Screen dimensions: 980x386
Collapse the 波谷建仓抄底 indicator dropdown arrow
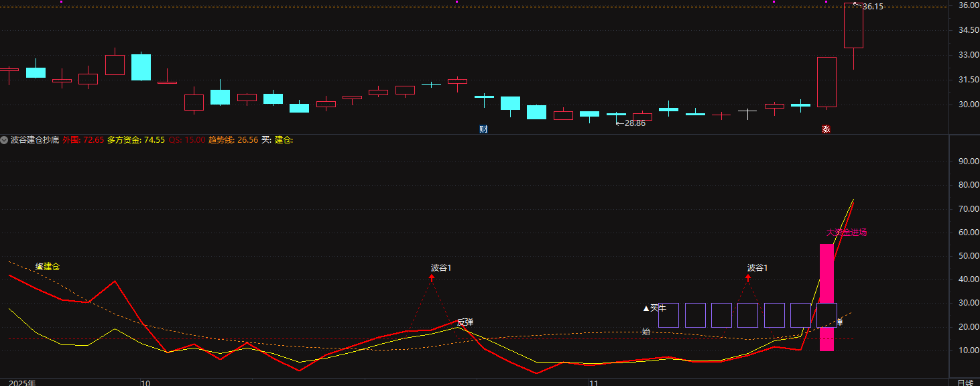click(5, 140)
